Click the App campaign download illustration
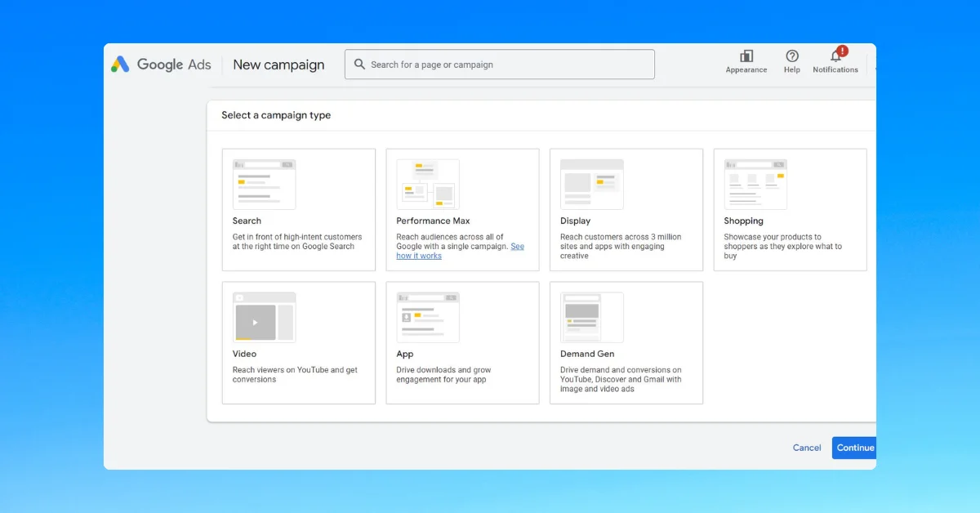 point(428,317)
